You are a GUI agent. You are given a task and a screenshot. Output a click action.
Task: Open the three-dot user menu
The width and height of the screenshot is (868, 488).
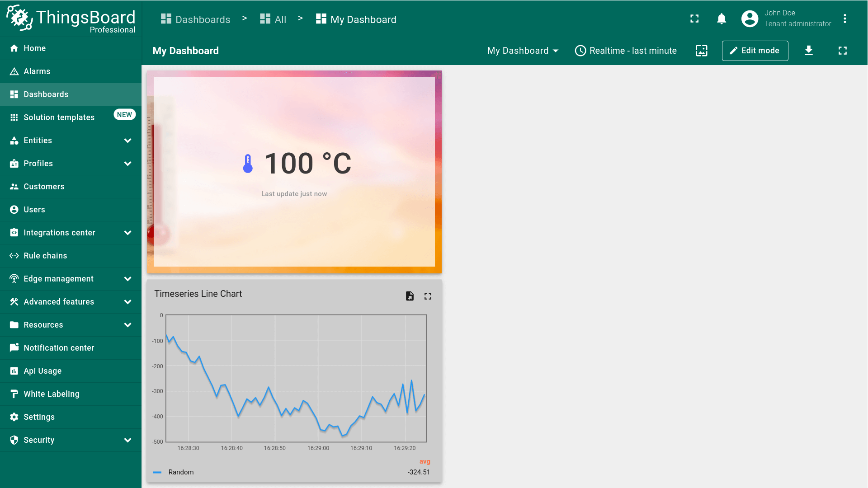pyautogui.click(x=844, y=19)
